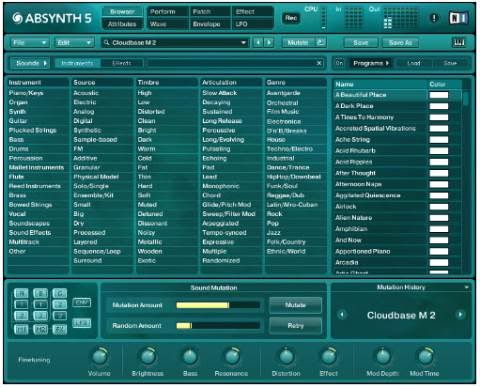This screenshot has height=387, width=480.
Task: Click the Resonance knob
Action: pyautogui.click(x=232, y=356)
